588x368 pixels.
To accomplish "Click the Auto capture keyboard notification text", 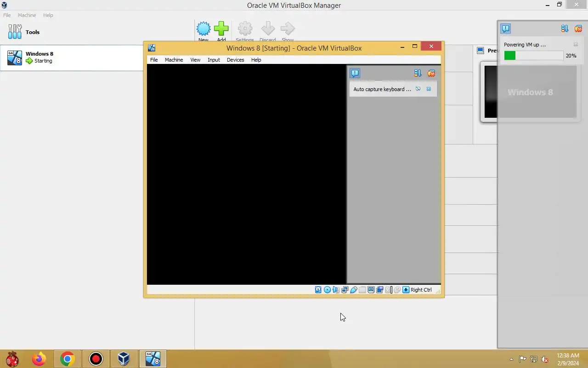I will 382,89.
